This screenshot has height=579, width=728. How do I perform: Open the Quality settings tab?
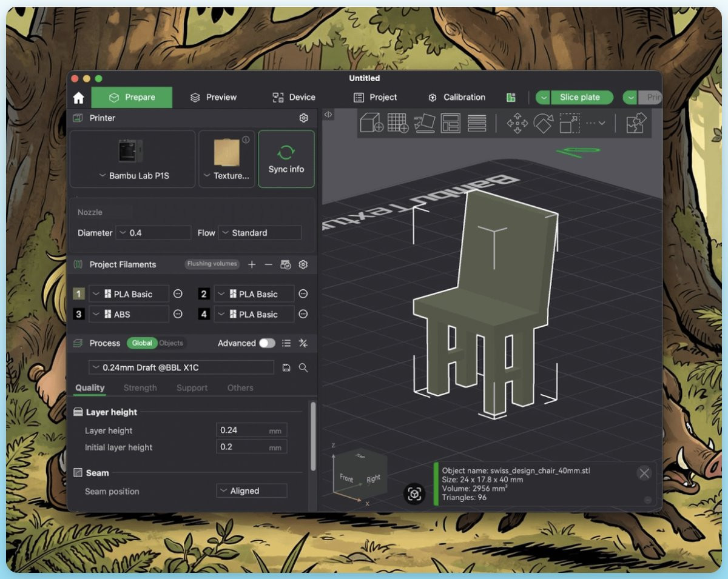[x=90, y=388]
